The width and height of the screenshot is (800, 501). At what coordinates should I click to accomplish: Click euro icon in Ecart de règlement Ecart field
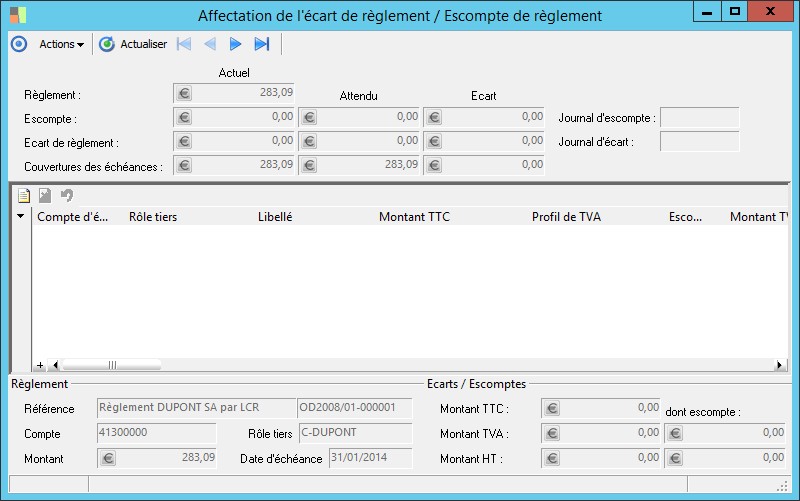click(x=434, y=141)
